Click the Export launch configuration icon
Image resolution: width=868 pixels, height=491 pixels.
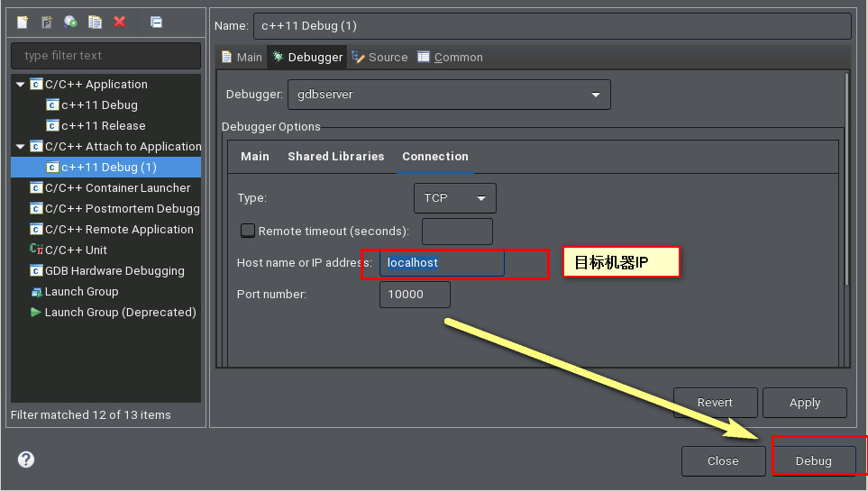[70, 22]
